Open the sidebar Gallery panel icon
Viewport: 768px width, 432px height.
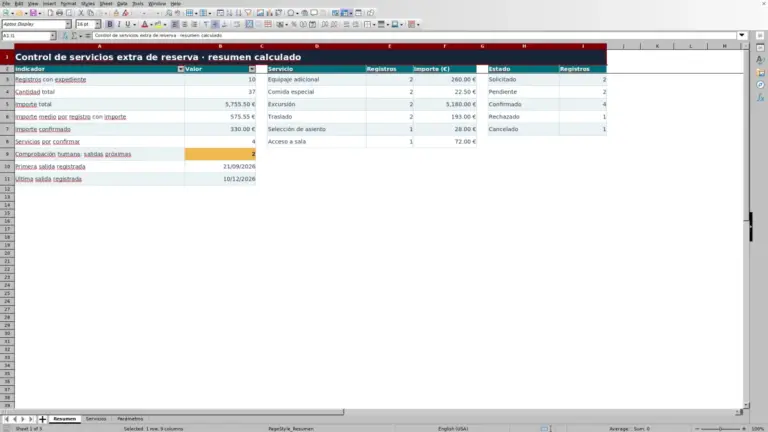pos(760,72)
